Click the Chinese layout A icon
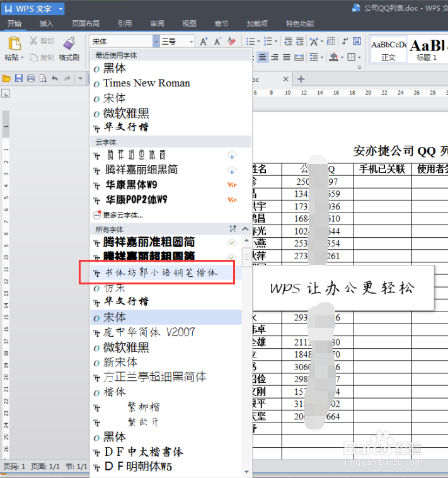This screenshot has height=478, width=448. point(314,41)
